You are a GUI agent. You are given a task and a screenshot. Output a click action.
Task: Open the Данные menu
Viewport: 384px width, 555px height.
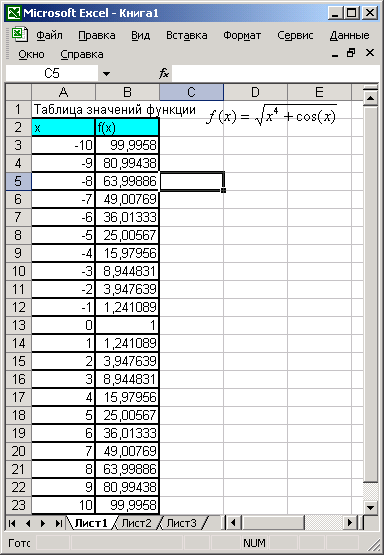pyautogui.click(x=350, y=35)
